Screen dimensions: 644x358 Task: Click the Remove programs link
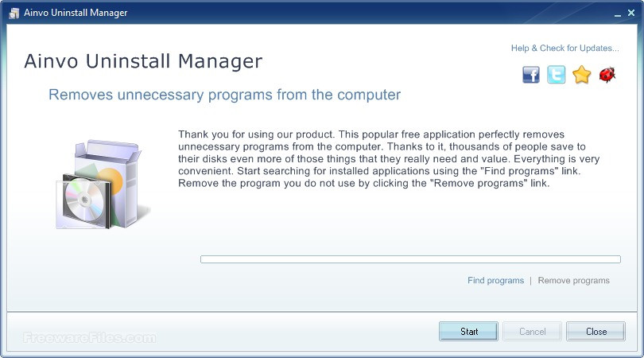573,281
